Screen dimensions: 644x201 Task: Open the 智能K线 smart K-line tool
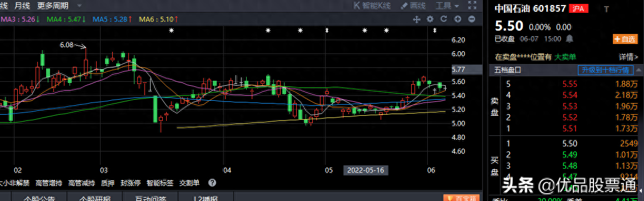click(x=372, y=6)
